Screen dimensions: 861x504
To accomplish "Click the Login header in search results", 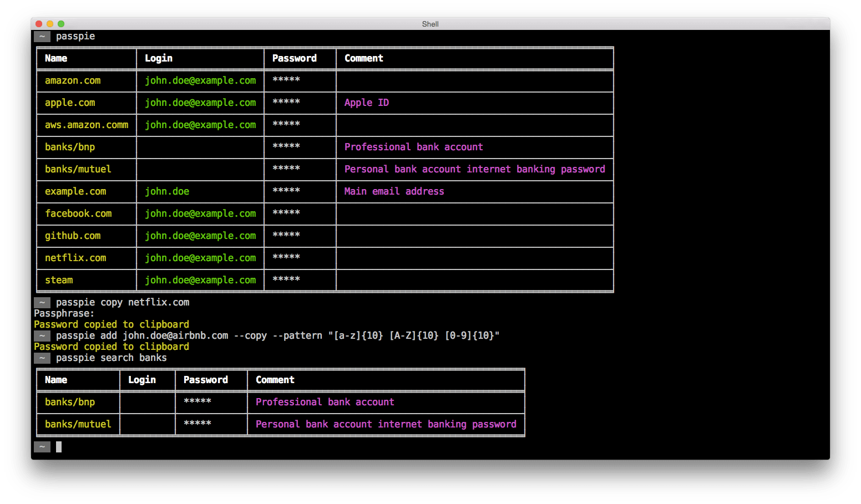I will click(142, 380).
